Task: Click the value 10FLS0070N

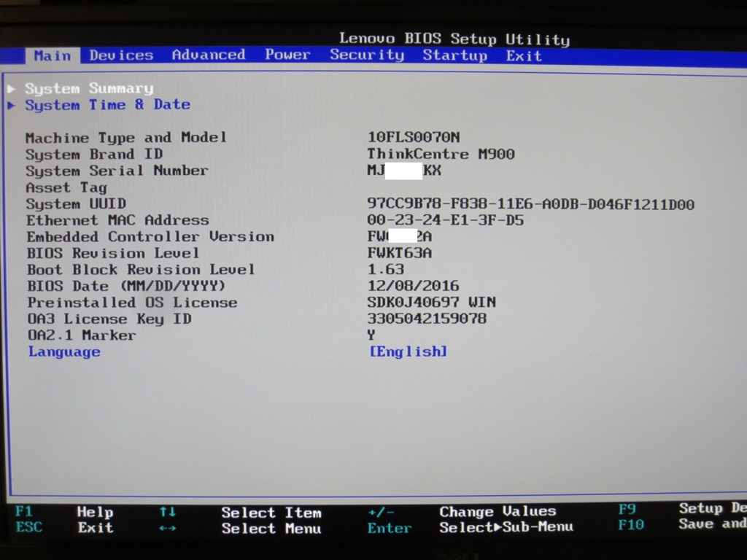Action: tap(414, 137)
